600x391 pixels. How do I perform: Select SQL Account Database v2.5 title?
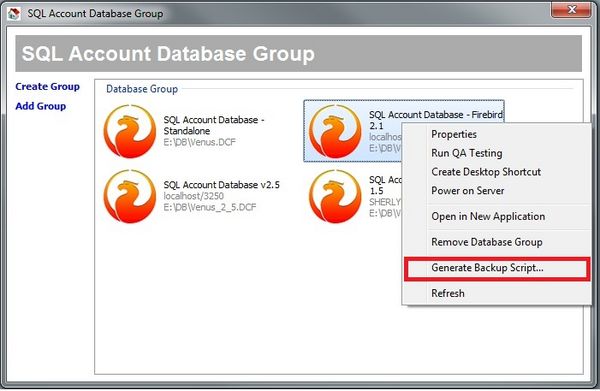(x=222, y=185)
